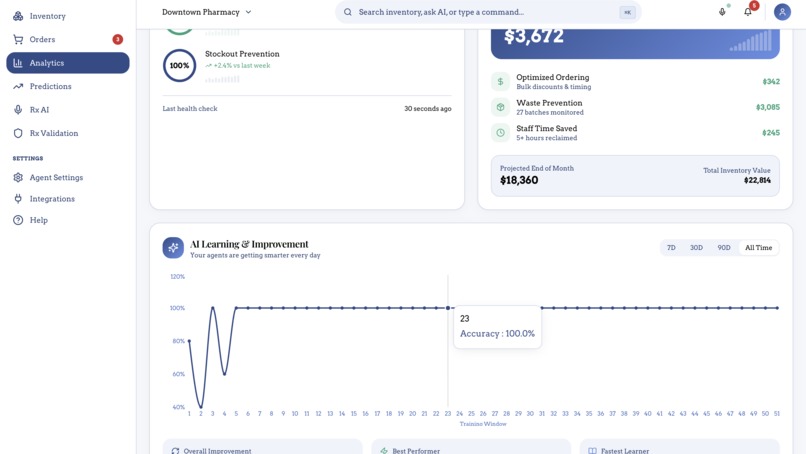
Task: Click the Orders shopping cart icon
Action: pyautogui.click(x=18, y=39)
